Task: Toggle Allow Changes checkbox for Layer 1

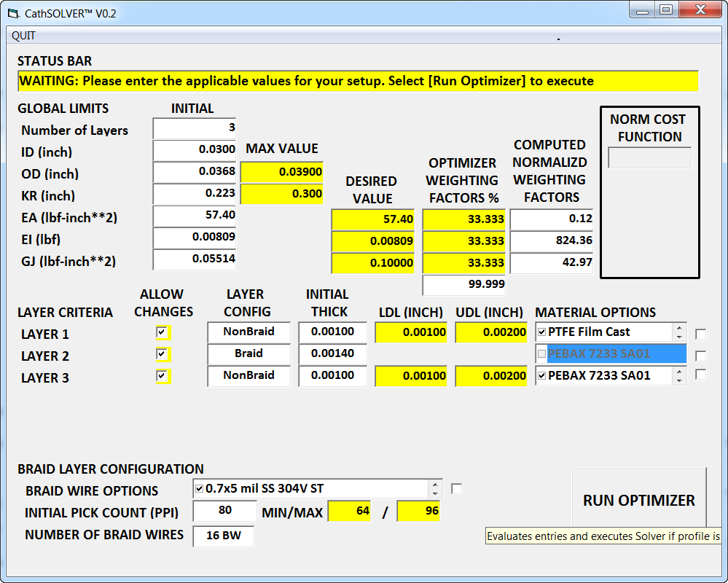Action: (x=162, y=332)
